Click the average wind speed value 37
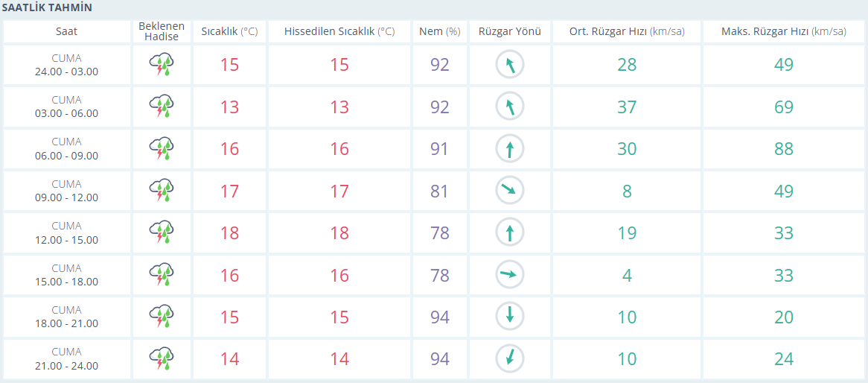 (627, 107)
